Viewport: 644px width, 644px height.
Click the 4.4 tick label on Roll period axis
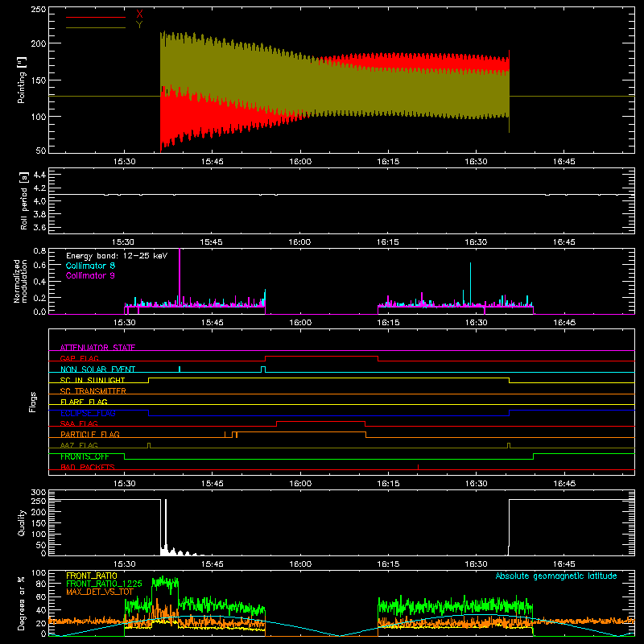coord(39,175)
